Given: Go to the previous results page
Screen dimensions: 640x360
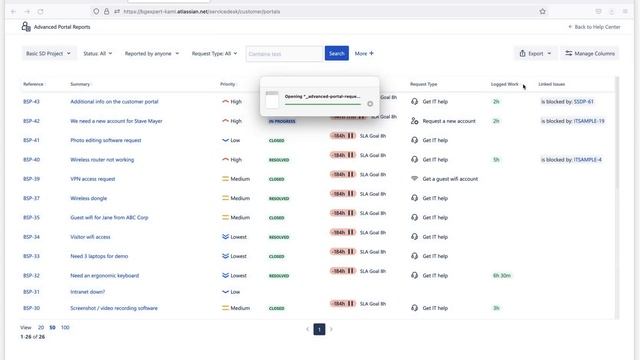Looking at the screenshot, I should coord(307,329).
